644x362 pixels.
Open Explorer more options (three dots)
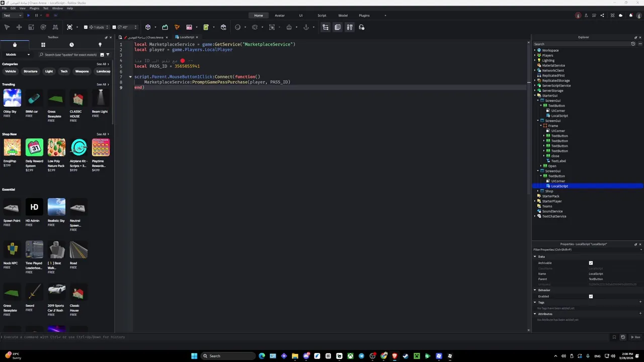[x=639, y=44]
